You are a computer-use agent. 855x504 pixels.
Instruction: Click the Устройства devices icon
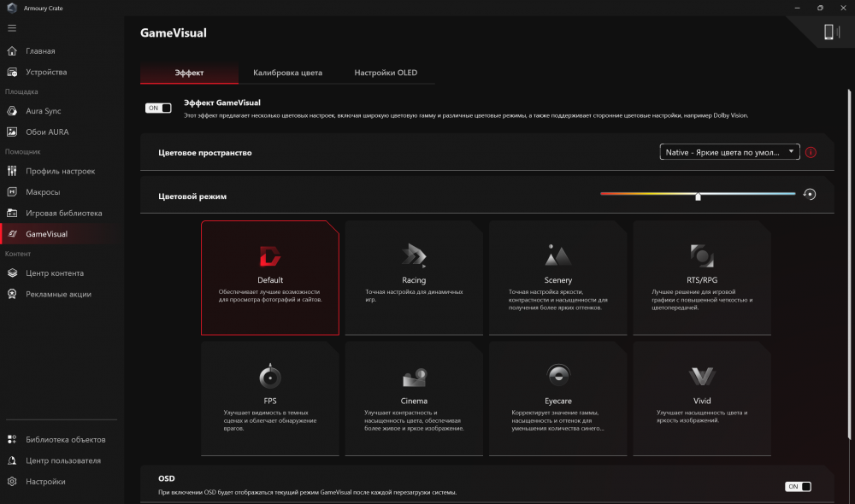[12, 72]
